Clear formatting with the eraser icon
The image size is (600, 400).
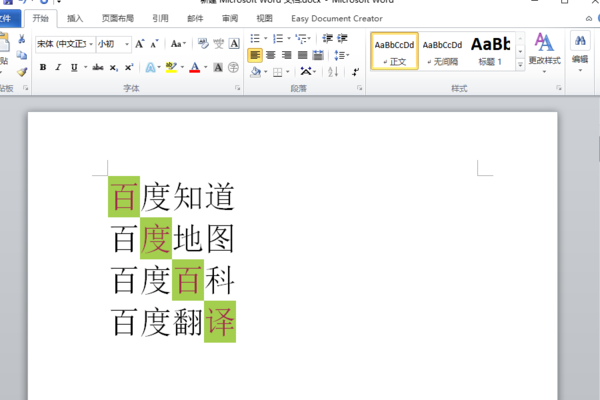coord(203,44)
